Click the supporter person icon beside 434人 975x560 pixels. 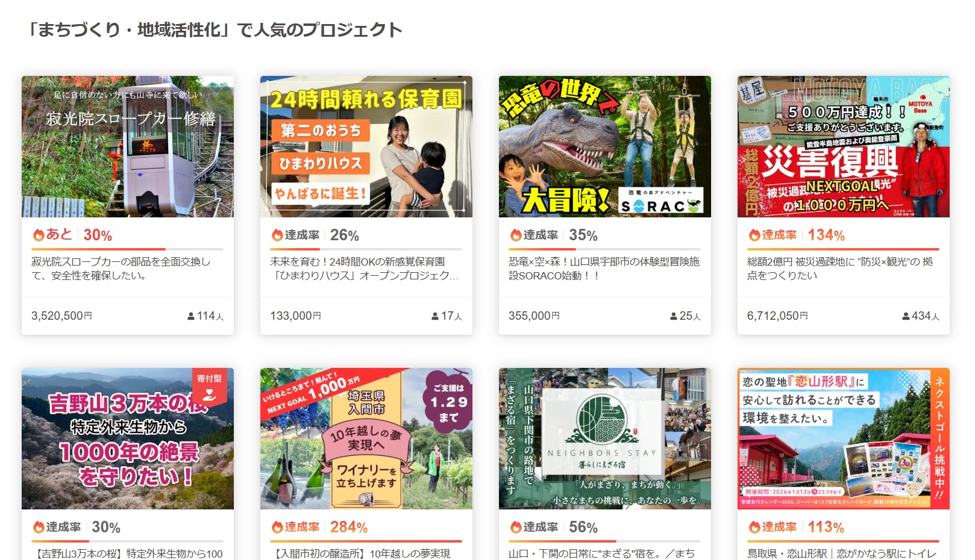906,316
